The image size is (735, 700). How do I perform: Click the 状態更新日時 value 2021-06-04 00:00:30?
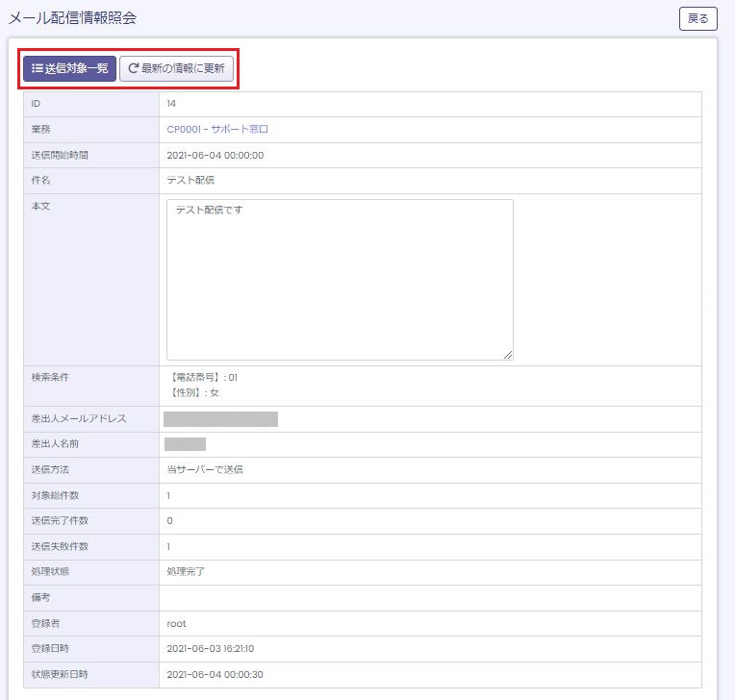tap(215, 675)
